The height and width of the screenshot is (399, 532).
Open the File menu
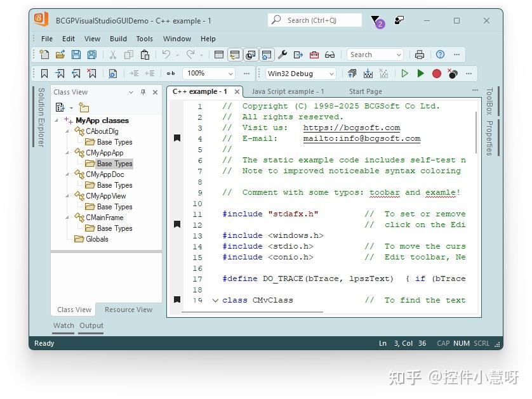(47, 39)
